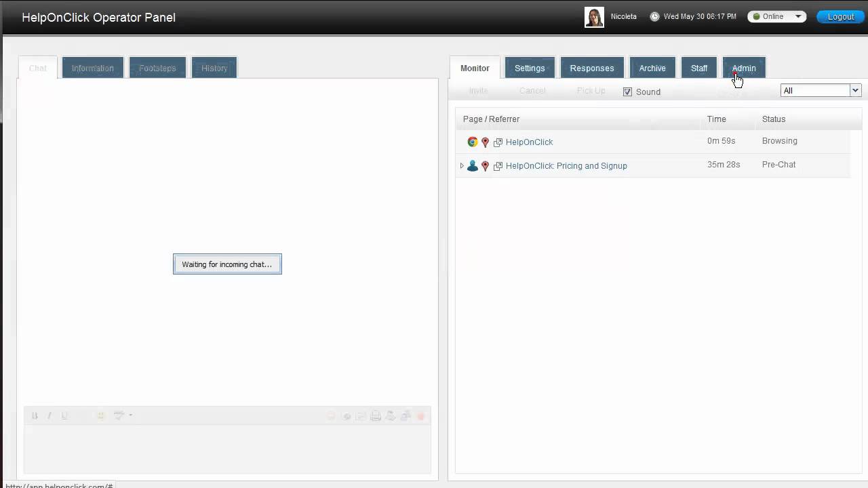Select the Chat tab
Image resolution: width=868 pixels, height=488 pixels.
[38, 68]
